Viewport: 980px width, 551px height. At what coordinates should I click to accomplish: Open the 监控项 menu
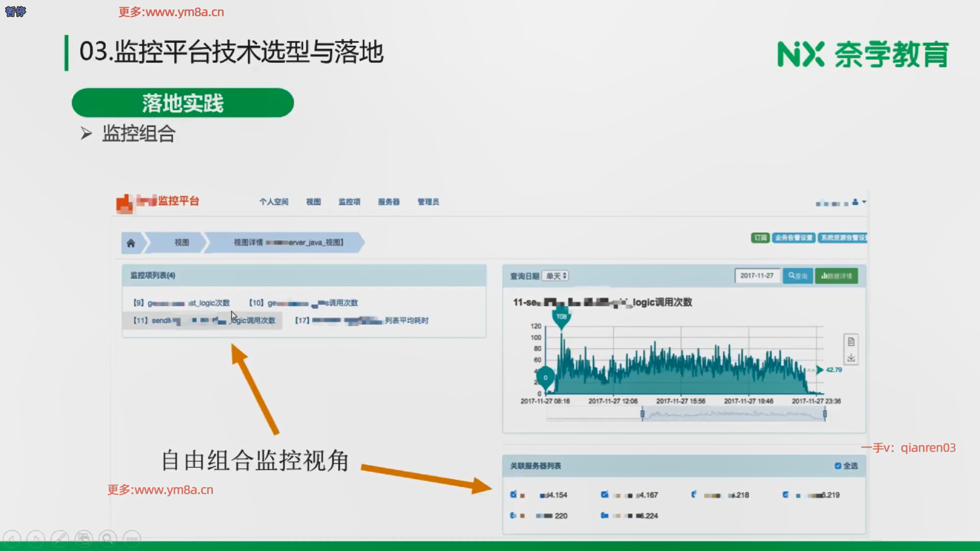point(349,202)
